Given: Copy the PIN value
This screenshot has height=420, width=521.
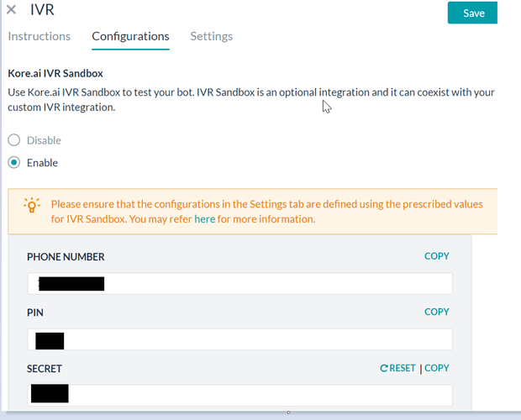Looking at the screenshot, I should pos(437,312).
